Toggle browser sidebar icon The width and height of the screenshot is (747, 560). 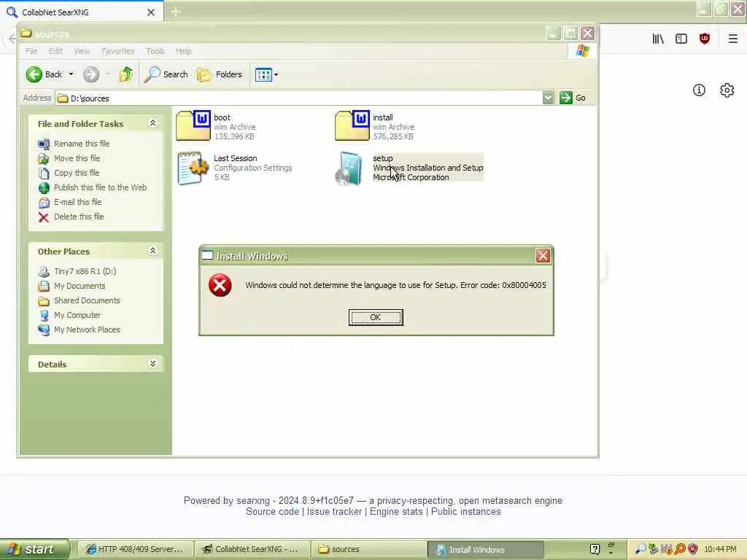tap(681, 39)
